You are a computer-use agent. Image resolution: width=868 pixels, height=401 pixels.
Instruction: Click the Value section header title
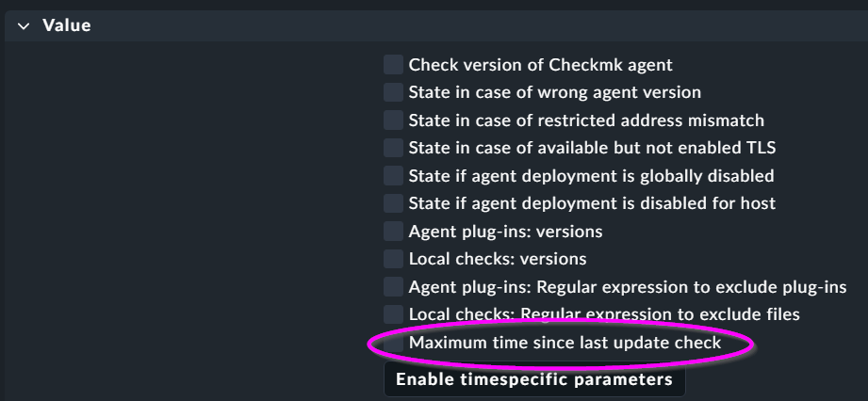(x=67, y=26)
